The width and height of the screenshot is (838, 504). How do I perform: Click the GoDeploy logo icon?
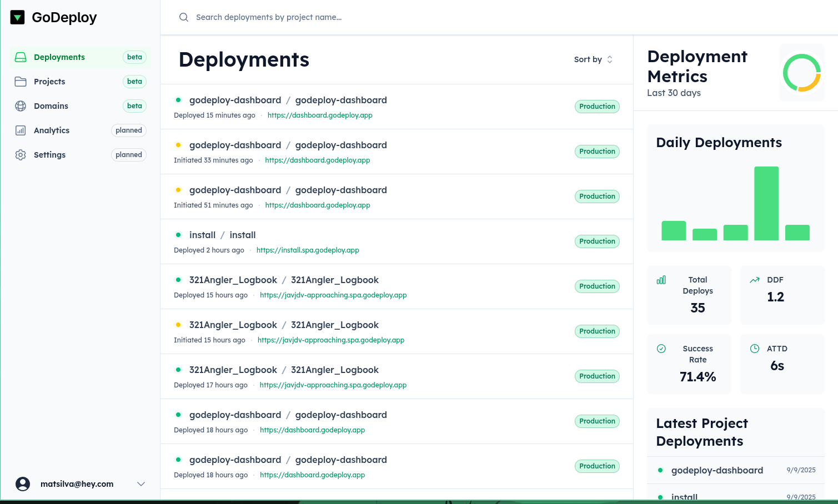point(18,18)
